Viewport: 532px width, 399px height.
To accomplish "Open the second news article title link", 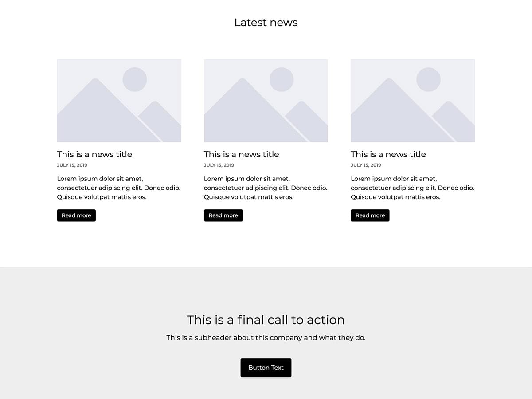I will click(241, 154).
